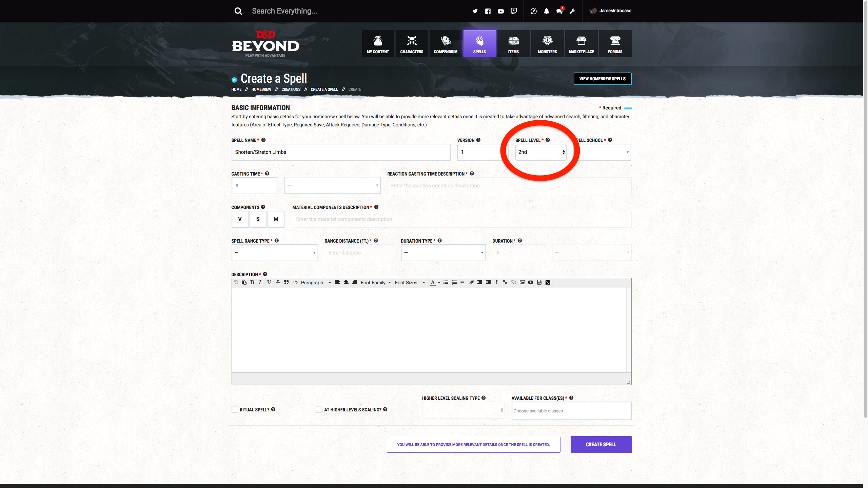Open the wrench tools icon

pos(572,11)
